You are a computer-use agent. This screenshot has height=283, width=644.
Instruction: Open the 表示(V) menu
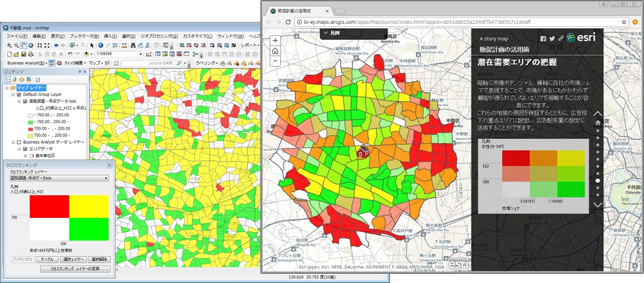pyautogui.click(x=57, y=36)
